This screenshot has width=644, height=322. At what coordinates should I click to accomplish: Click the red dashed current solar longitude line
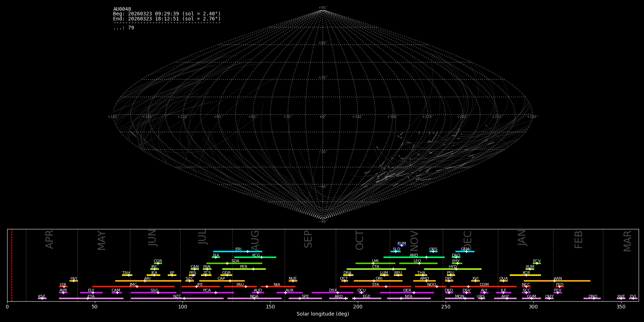pyautogui.click(x=11, y=265)
